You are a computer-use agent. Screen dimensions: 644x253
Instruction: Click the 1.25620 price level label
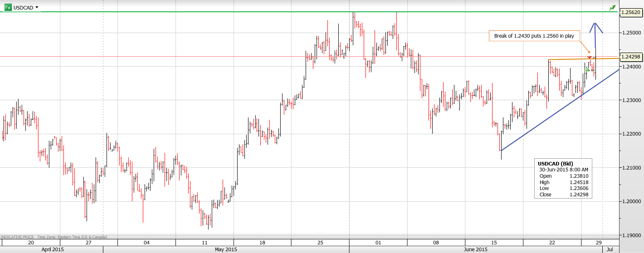tap(631, 12)
